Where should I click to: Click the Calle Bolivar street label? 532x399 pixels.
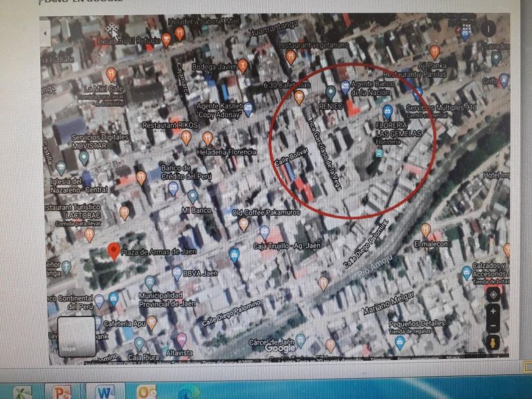point(292,157)
